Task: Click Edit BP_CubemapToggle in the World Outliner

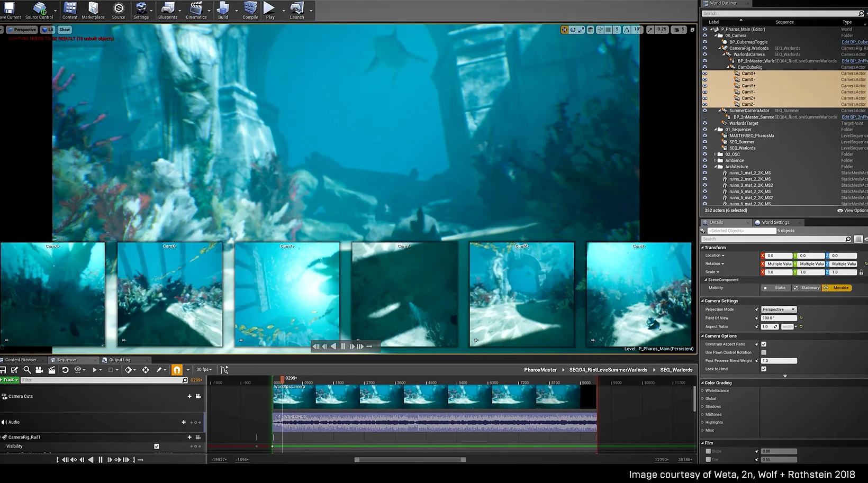Action: pyautogui.click(x=854, y=42)
